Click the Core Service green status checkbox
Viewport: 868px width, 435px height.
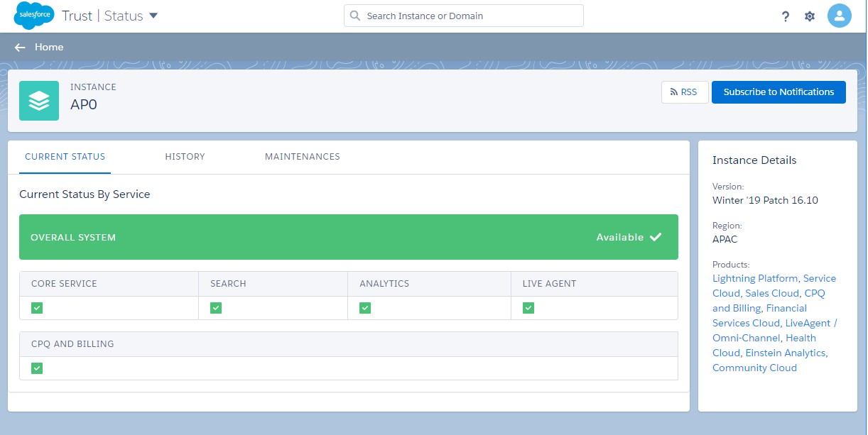(37, 308)
